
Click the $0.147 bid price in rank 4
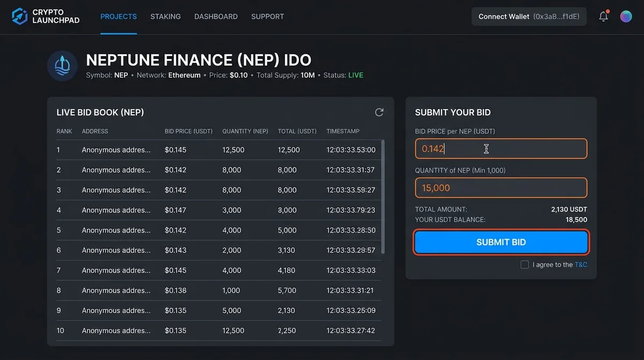point(175,210)
